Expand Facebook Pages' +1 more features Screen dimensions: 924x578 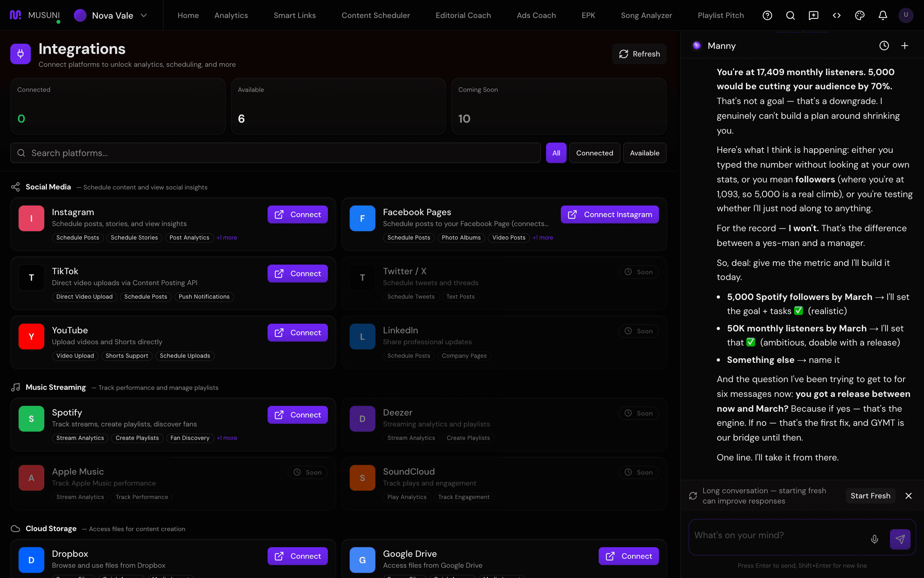[x=543, y=237]
